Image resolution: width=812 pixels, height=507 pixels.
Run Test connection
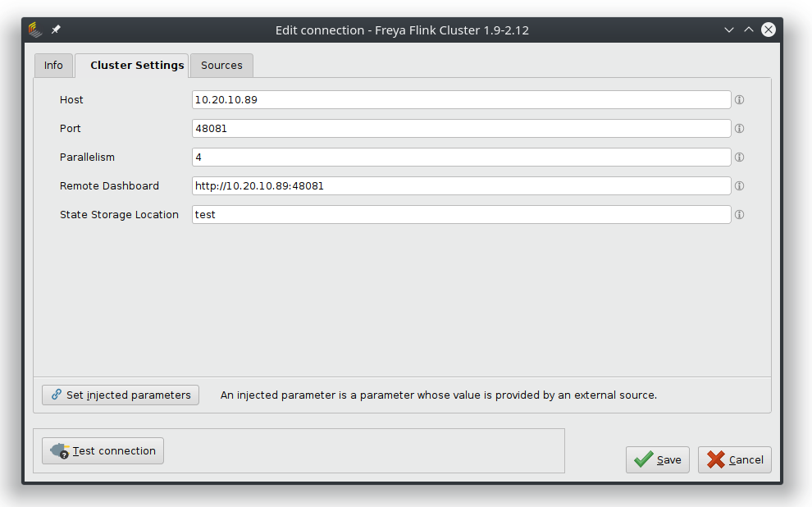[103, 450]
